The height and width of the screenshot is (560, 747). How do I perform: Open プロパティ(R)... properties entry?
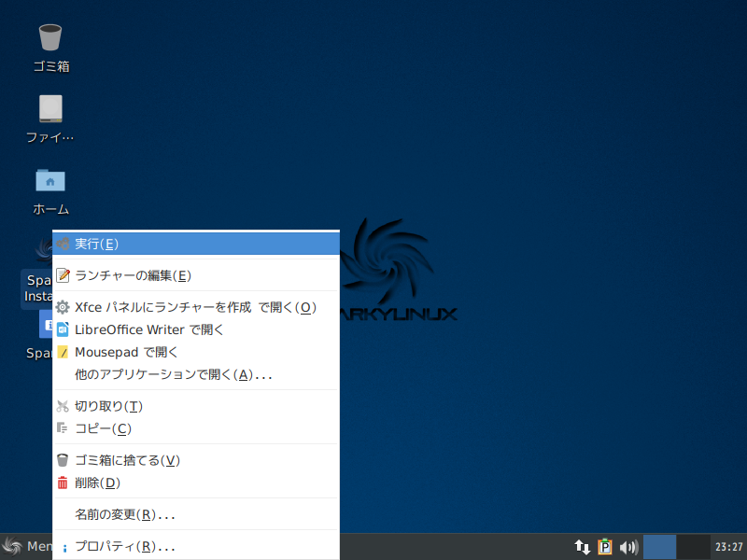[x=196, y=547]
